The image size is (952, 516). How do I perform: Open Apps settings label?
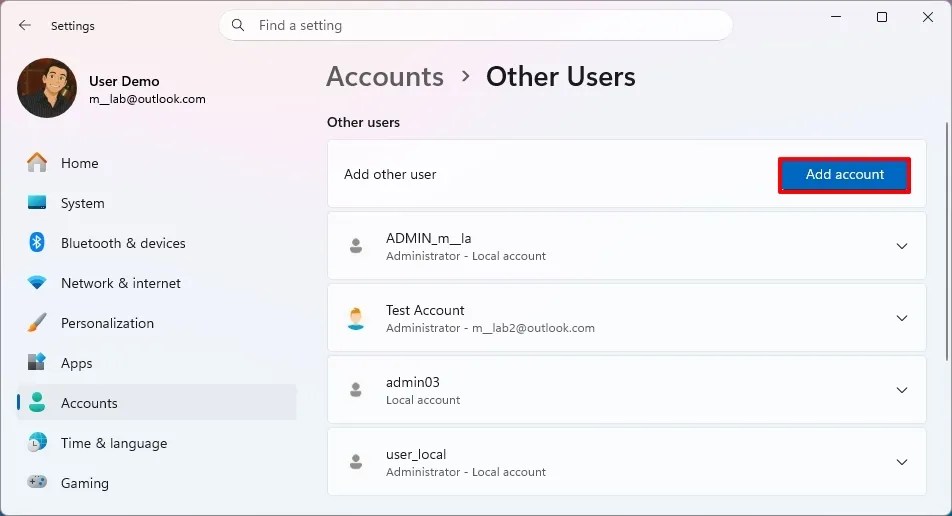coord(76,363)
